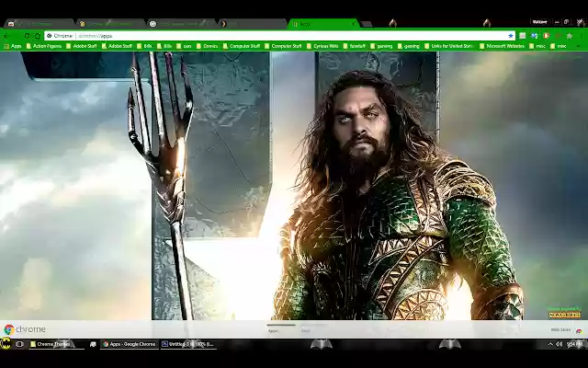Image resolution: width=588 pixels, height=368 pixels.
Task: Switch to Apps - Google Chrome taskbar button
Action: (x=129, y=344)
